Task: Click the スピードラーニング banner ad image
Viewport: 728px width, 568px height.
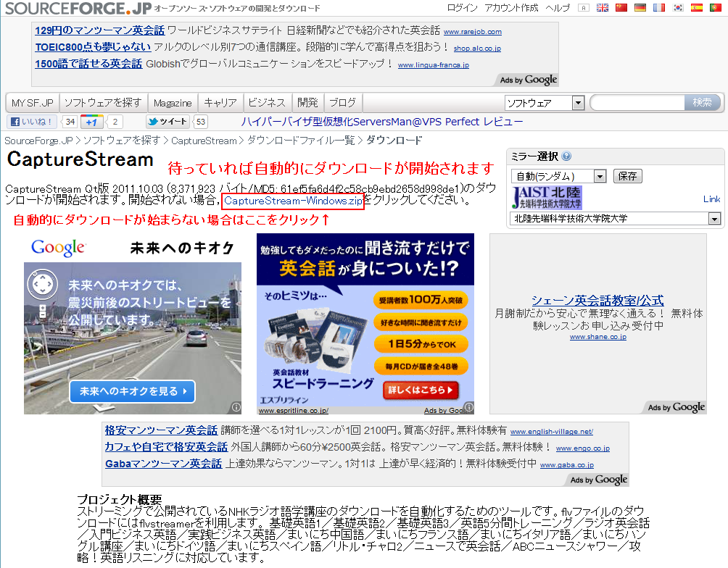Action: point(365,323)
